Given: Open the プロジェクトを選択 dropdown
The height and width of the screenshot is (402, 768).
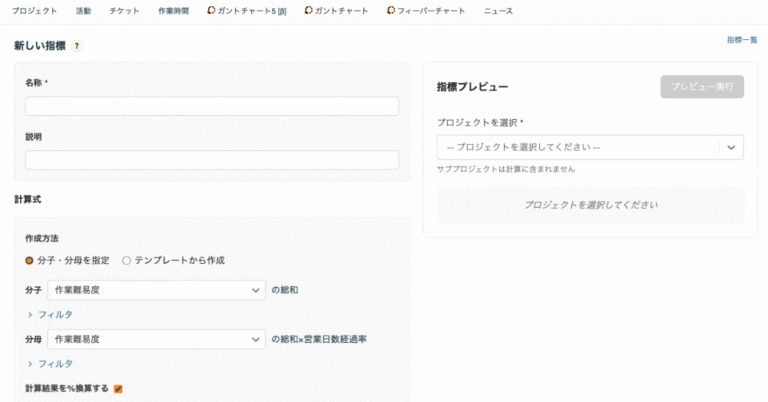Looking at the screenshot, I should pyautogui.click(x=578, y=148).
